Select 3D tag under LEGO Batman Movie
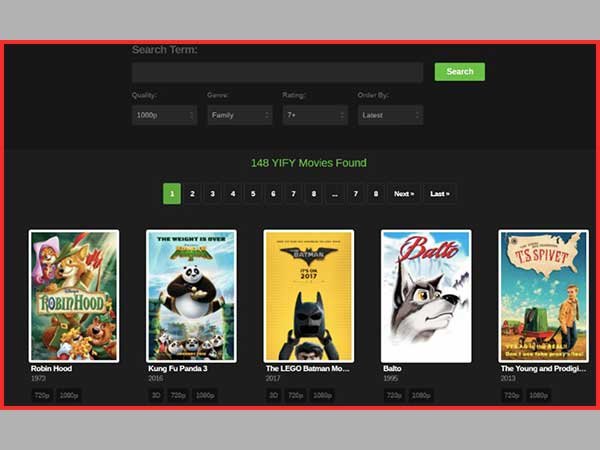 273,395
